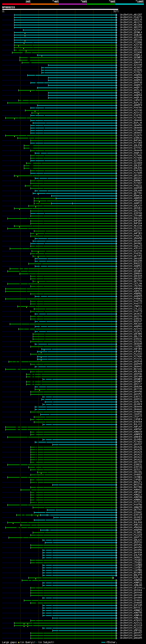Select hit UniRef100_Q9ZSJ5
This screenshot has height=644, width=146.
[131, 20]
